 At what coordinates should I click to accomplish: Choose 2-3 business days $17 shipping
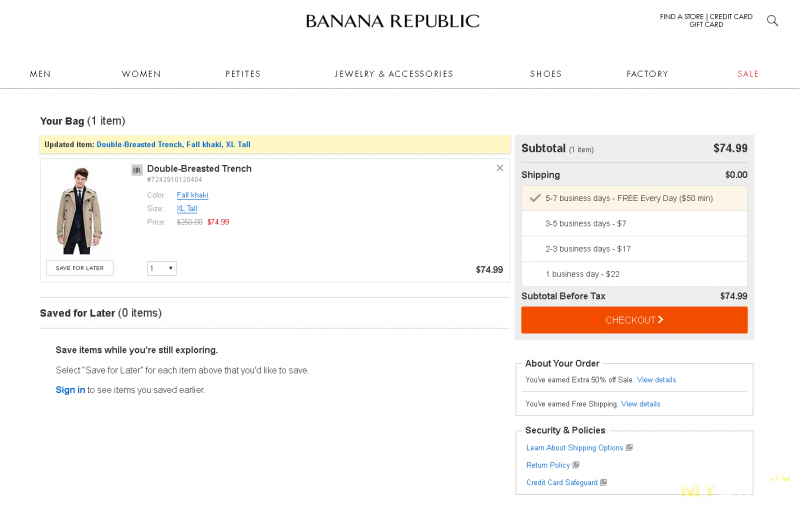click(x=634, y=249)
